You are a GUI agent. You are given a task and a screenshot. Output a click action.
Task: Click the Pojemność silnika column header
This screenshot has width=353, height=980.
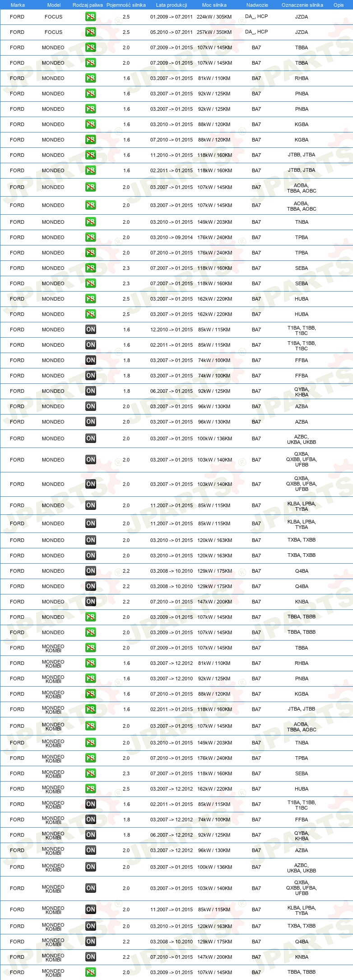(126, 5)
